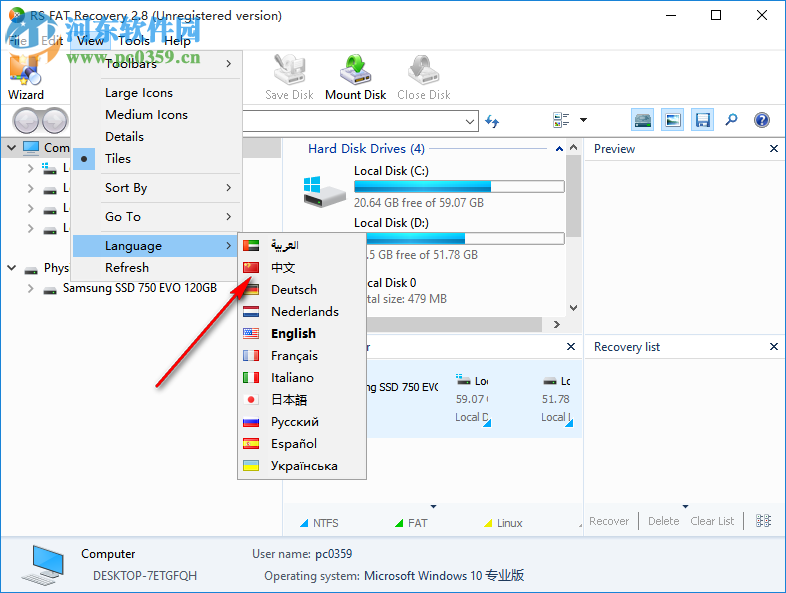The width and height of the screenshot is (786, 593).
Task: Click the drive list scroll-up arrow
Action: 574,147
